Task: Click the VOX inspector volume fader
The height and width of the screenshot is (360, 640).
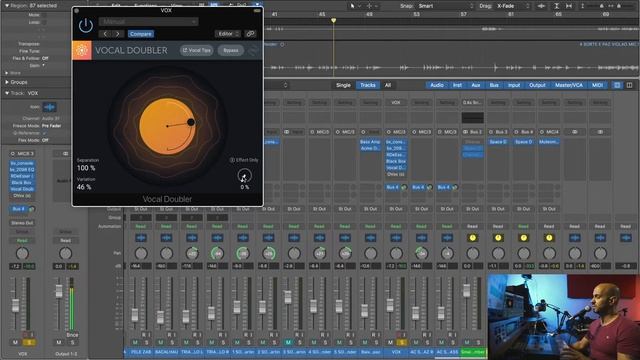Action: tap(16, 305)
